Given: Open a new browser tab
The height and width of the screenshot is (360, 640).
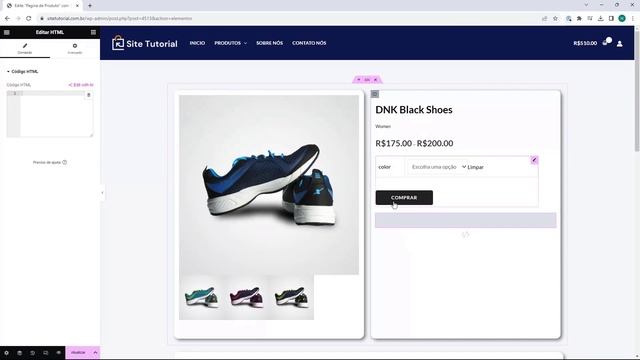Looking at the screenshot, I should click(x=90, y=6).
